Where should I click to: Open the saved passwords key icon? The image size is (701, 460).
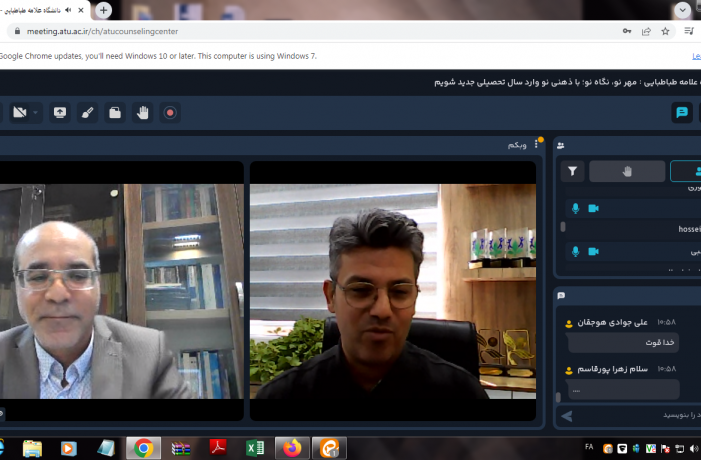click(627, 31)
